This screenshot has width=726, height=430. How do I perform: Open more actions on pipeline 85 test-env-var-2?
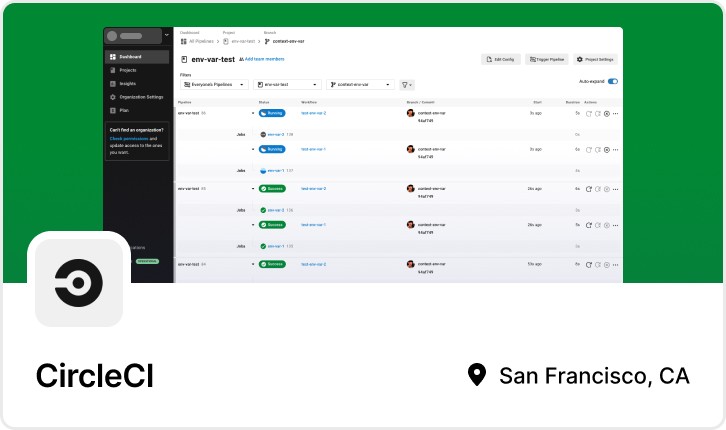coord(615,189)
